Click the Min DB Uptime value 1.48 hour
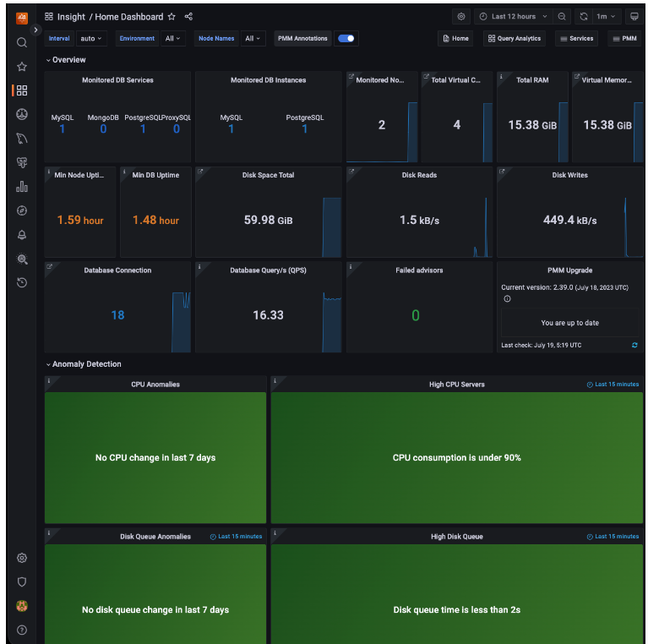648x644 pixels. pyautogui.click(x=155, y=221)
